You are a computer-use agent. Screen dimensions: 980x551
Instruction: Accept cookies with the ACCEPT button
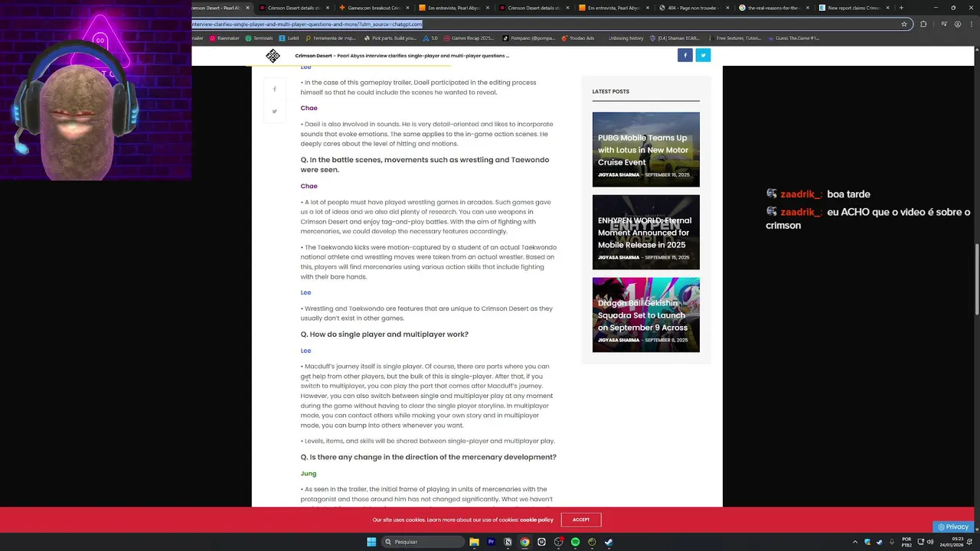[x=581, y=520]
